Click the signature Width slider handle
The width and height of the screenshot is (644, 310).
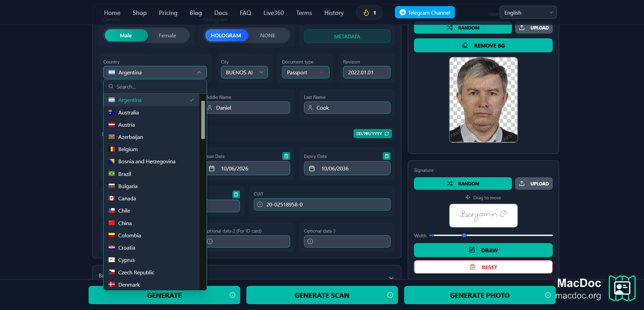tap(464, 235)
